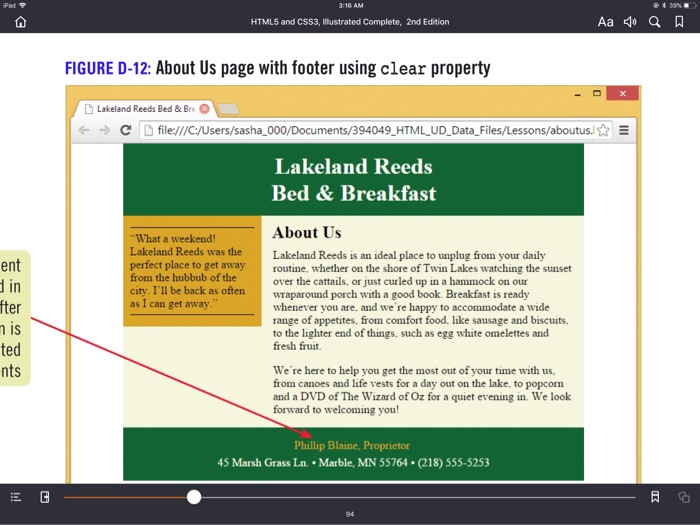Viewport: 700px width, 525px height.
Task: Close the Lakeland Reeds browser tab
Action: [x=204, y=108]
